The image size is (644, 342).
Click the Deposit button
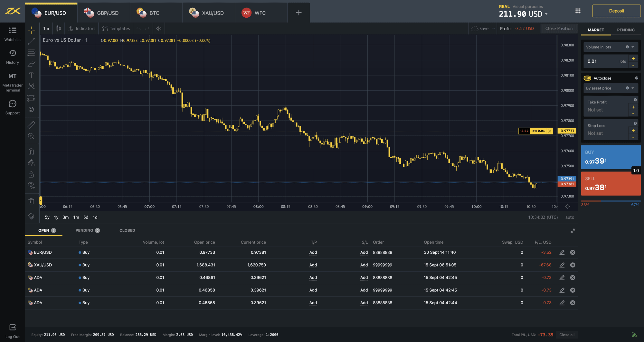(x=616, y=11)
